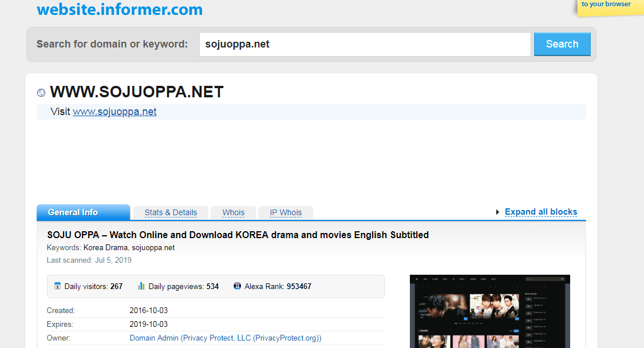Click the Daily visitors value 267
This screenshot has height=348, width=644.
click(117, 286)
